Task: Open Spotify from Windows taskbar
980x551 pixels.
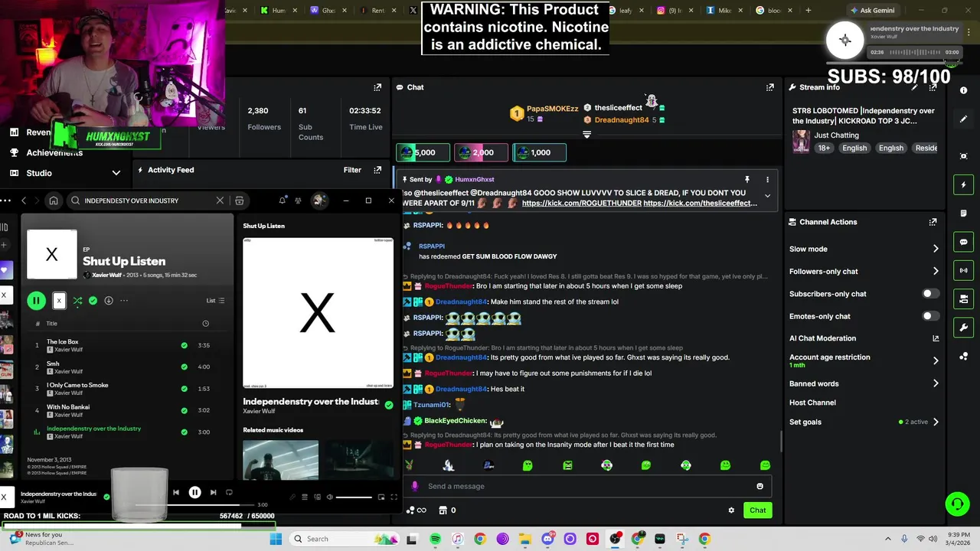Action: [435, 539]
